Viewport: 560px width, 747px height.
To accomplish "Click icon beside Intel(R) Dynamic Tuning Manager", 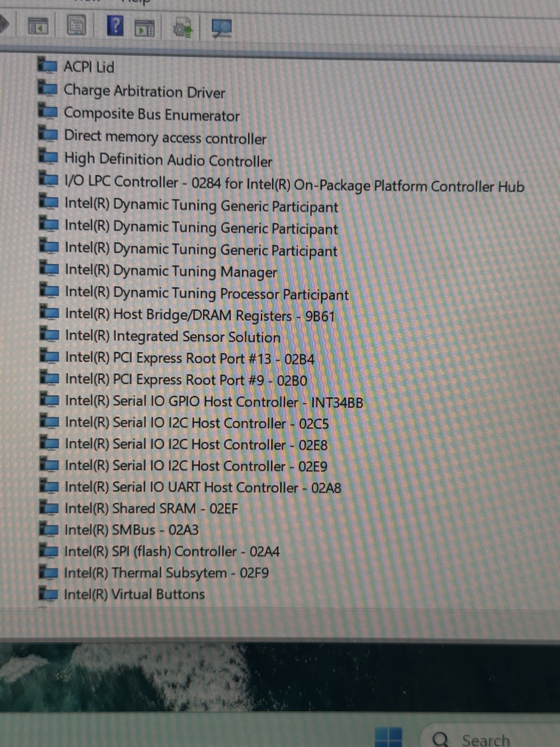I will (49, 268).
